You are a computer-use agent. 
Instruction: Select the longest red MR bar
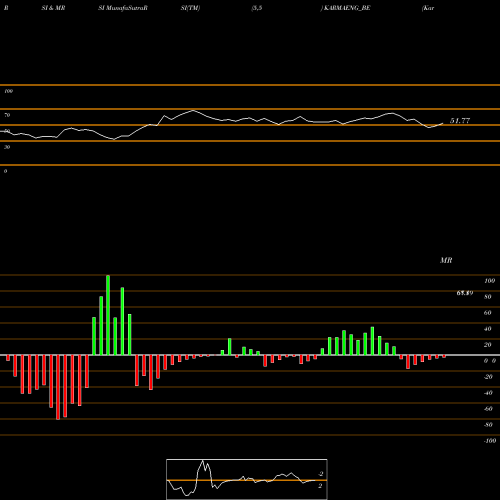[58, 387]
